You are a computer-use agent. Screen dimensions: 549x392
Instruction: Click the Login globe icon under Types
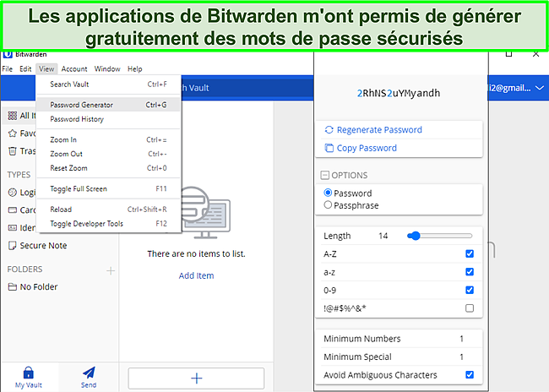pos(13,193)
